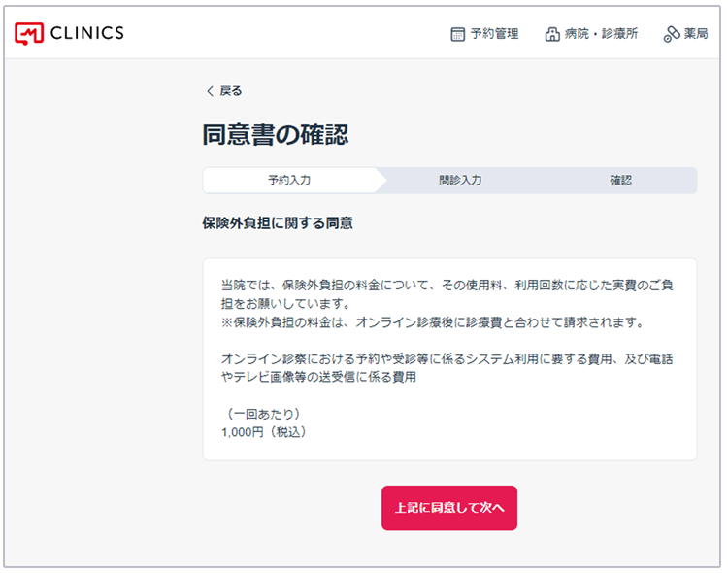
Task: Click the calendar icon beside 予約管理
Action: pyautogui.click(x=458, y=34)
